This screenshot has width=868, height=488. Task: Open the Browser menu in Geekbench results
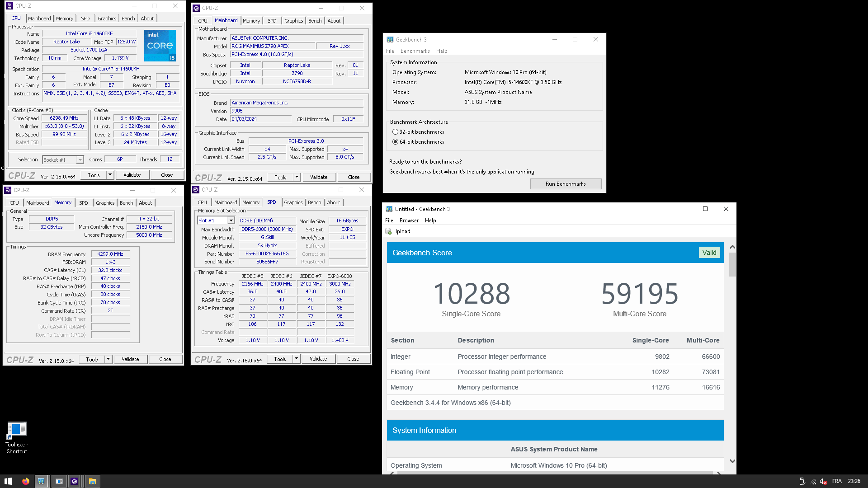[x=409, y=221]
